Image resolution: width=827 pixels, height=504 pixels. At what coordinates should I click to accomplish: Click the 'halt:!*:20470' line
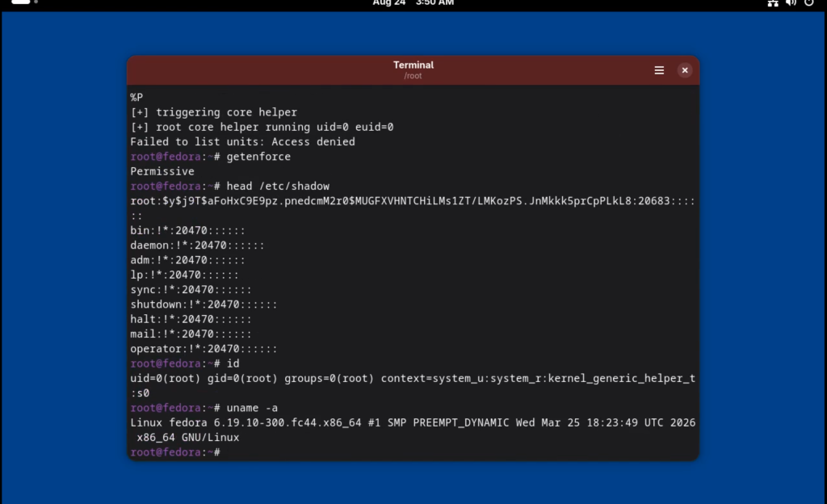coord(191,319)
